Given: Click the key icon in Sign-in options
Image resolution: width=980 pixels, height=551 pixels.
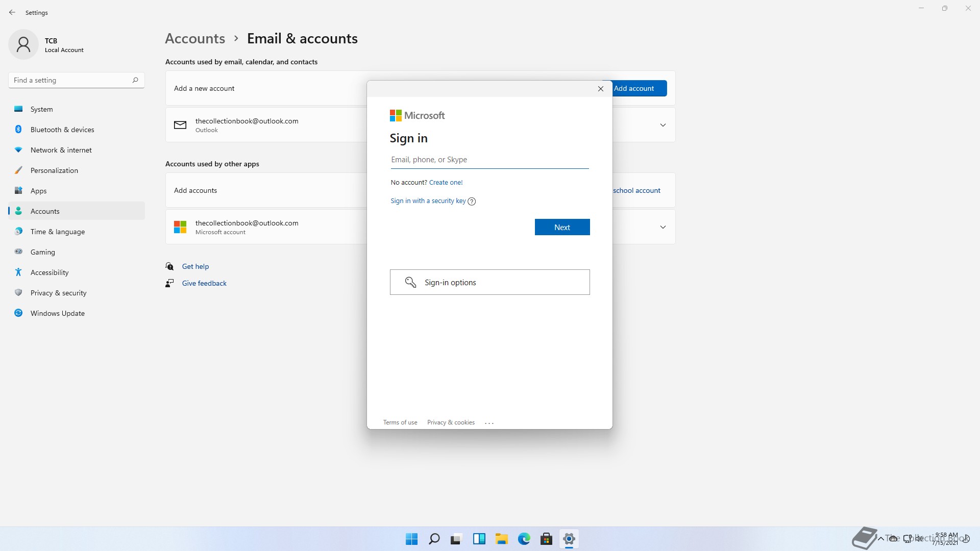Looking at the screenshot, I should click(x=410, y=282).
